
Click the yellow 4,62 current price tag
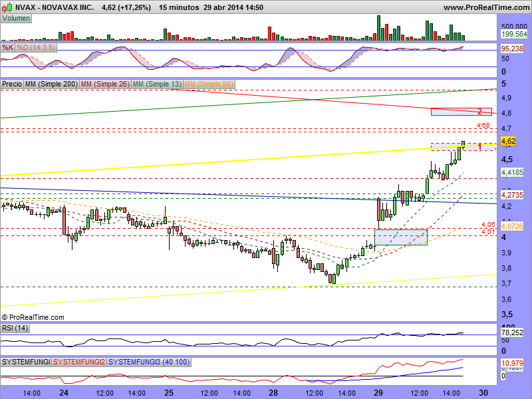(x=508, y=141)
